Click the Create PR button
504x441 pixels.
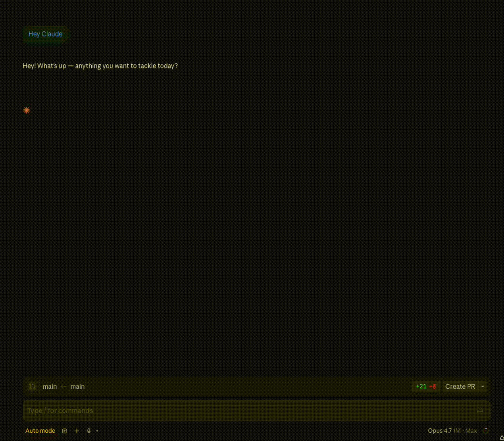coord(460,386)
